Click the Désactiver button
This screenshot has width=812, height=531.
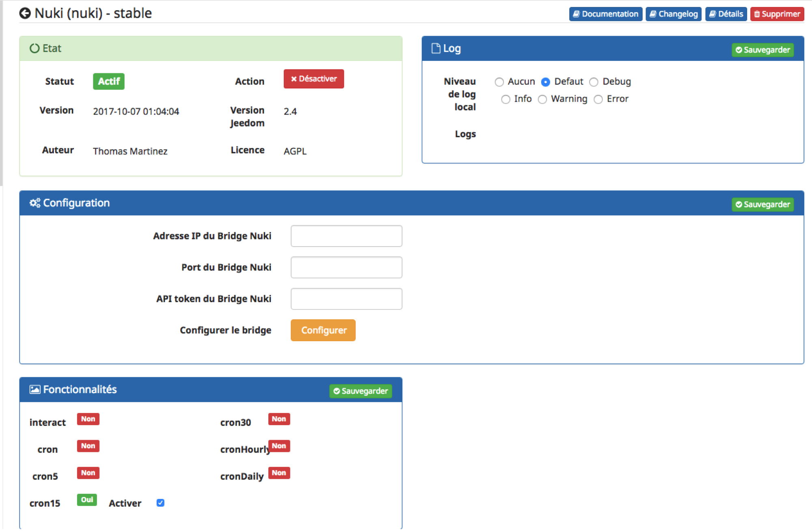pos(314,79)
